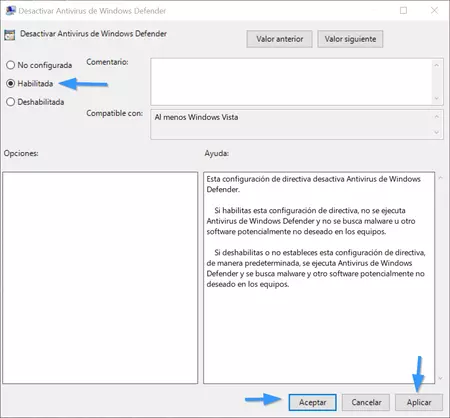The width and height of the screenshot is (450, 418).
Task: Go to Valor anterior setting
Action: click(x=280, y=39)
